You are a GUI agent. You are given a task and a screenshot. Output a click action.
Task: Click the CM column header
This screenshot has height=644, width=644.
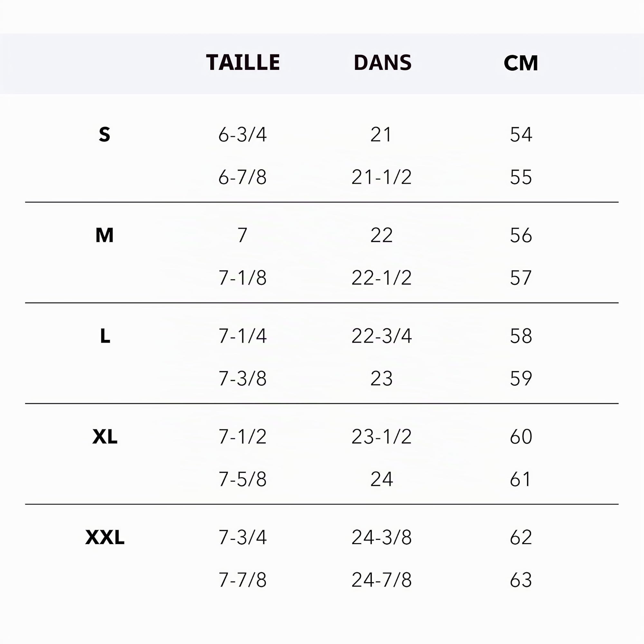point(521,63)
